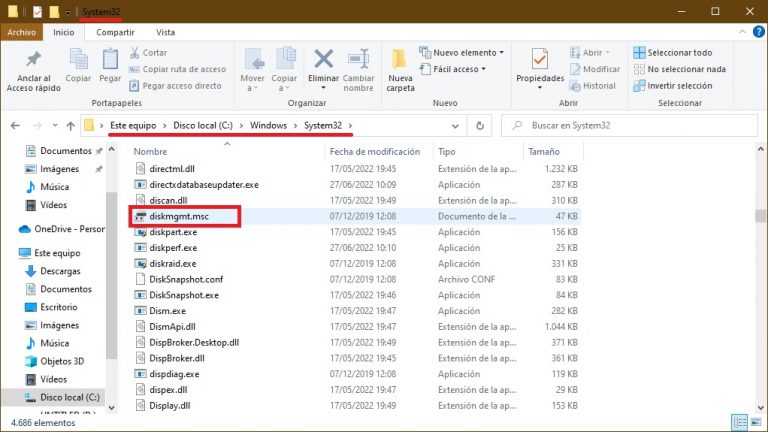Click No seleccionar nada
Image resolution: width=768 pixels, height=432 pixels.
coord(679,69)
